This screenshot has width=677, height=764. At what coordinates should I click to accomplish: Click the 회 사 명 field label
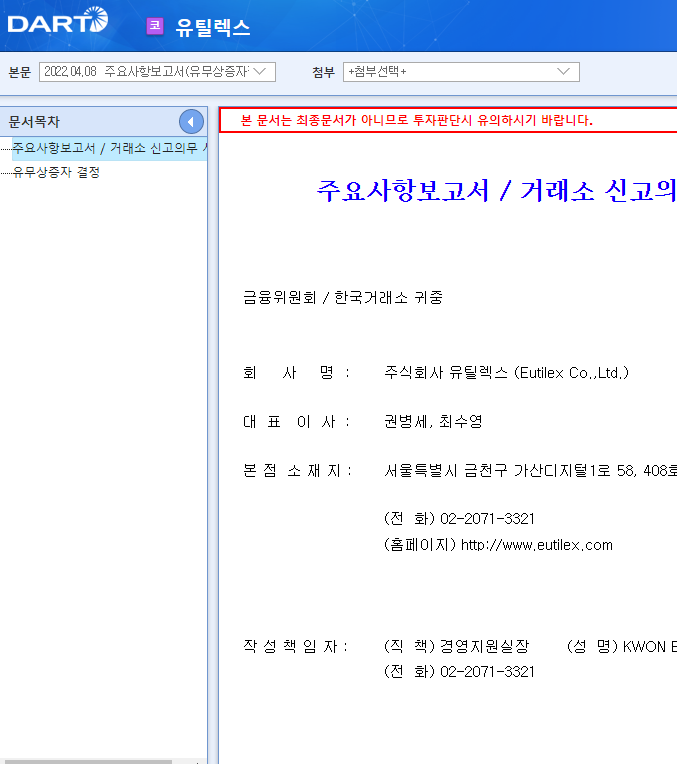(x=296, y=373)
